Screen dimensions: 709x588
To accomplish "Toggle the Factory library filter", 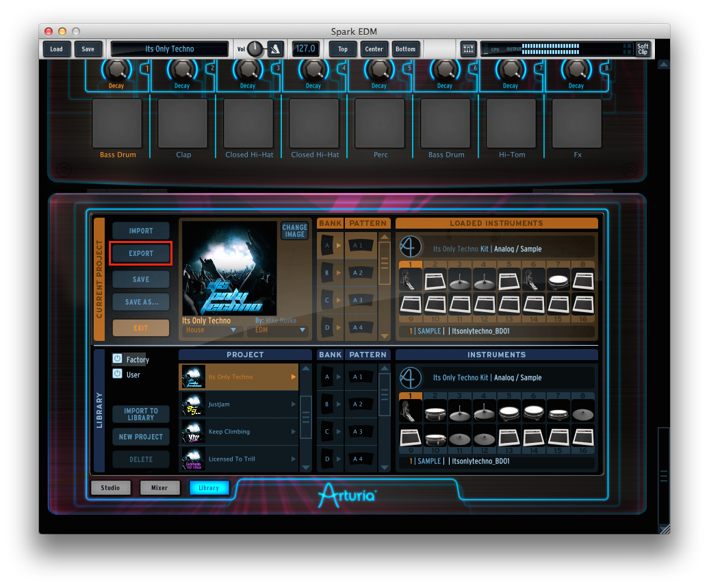I will coord(118,359).
